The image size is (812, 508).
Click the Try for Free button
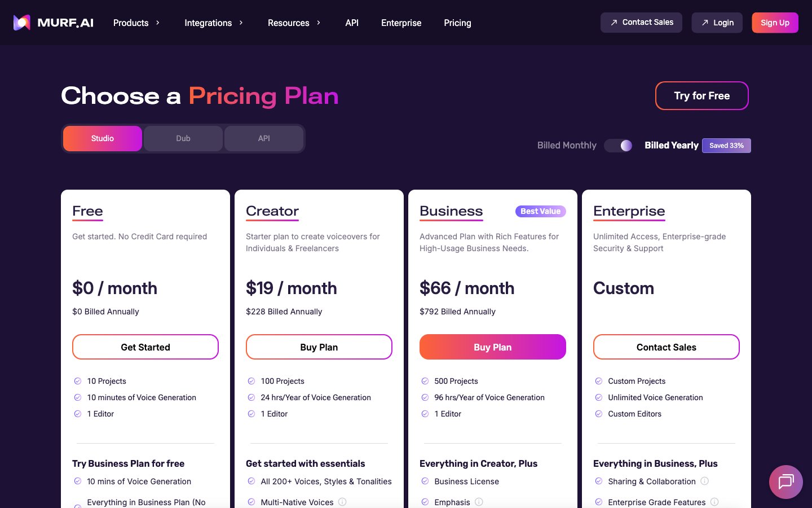tap(701, 96)
